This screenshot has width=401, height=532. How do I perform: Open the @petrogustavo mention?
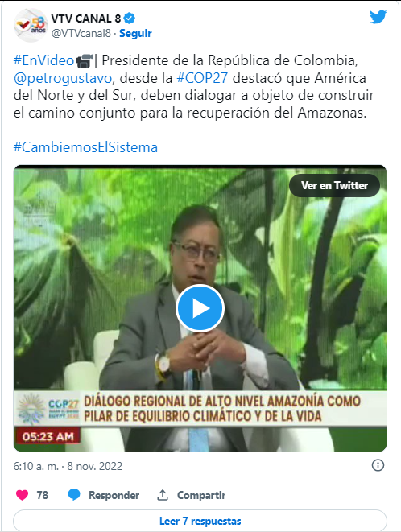63,78
